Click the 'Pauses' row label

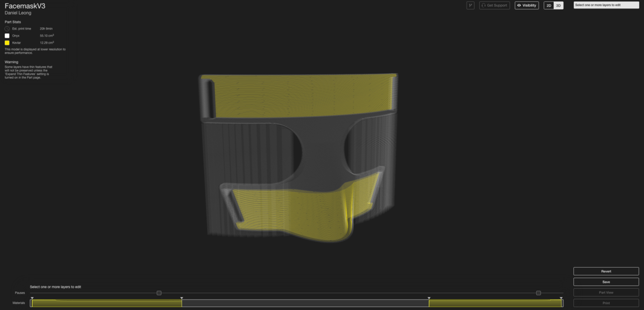(20, 293)
